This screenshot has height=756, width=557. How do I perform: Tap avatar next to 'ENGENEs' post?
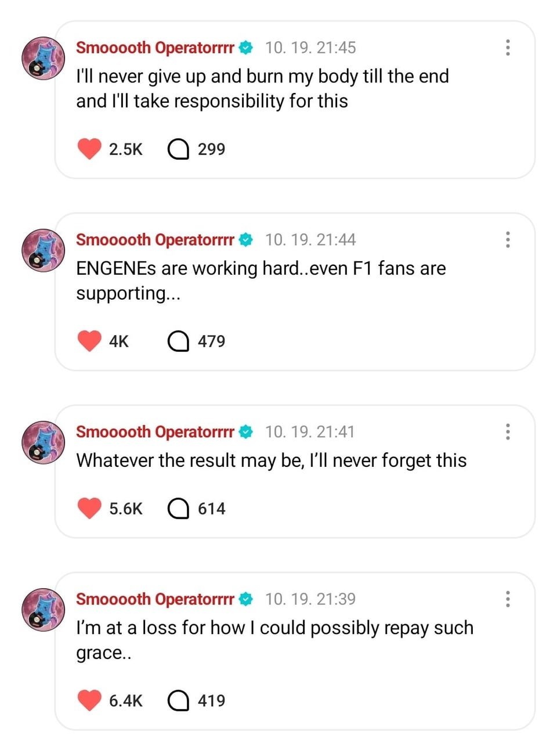pos(43,250)
